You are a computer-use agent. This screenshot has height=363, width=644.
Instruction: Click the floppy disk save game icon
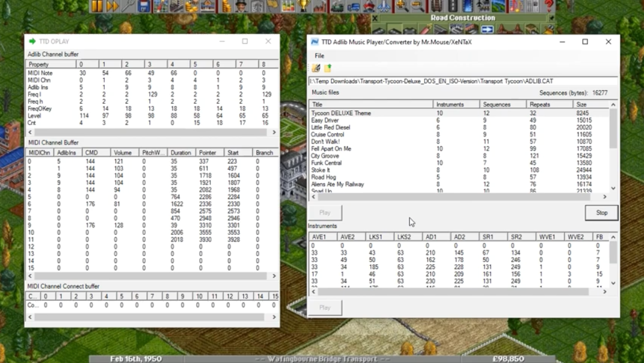point(144,6)
